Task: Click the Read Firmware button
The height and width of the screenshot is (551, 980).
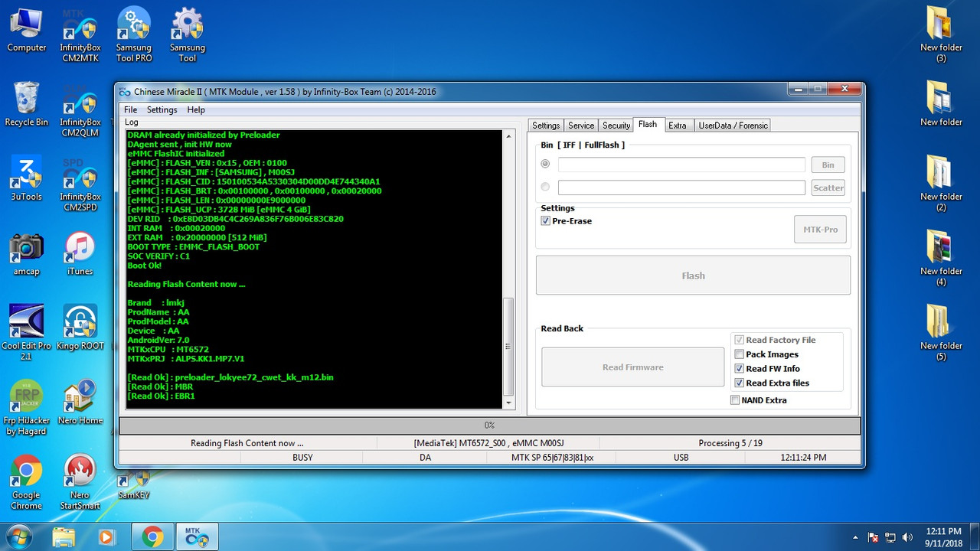Action: point(632,367)
